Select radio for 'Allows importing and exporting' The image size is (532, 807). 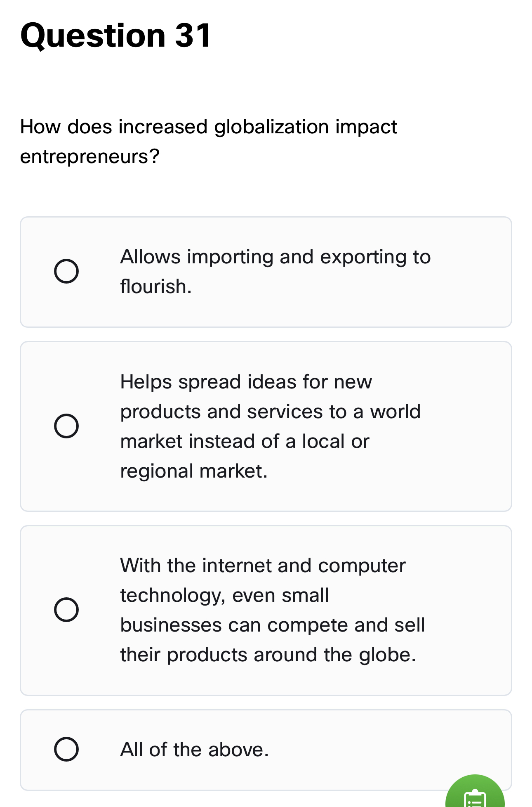pyautogui.click(x=66, y=272)
